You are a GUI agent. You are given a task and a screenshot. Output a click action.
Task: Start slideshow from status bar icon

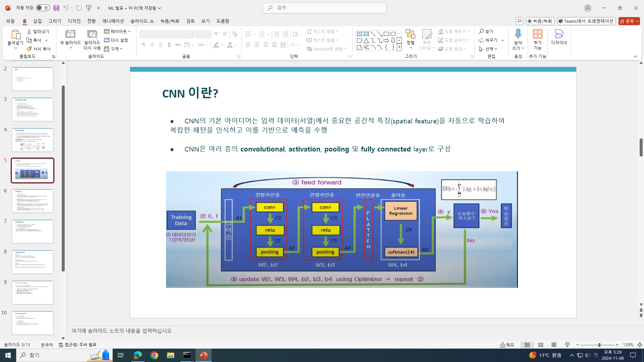tap(568, 345)
